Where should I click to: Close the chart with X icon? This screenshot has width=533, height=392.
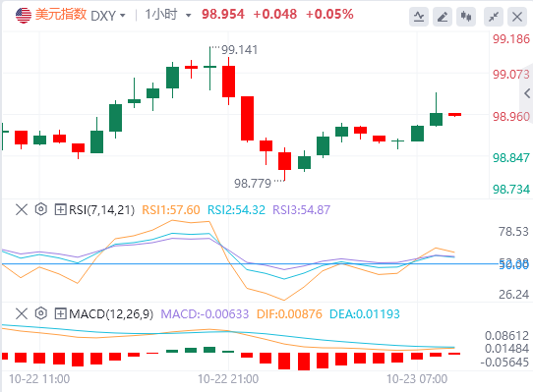517,17
